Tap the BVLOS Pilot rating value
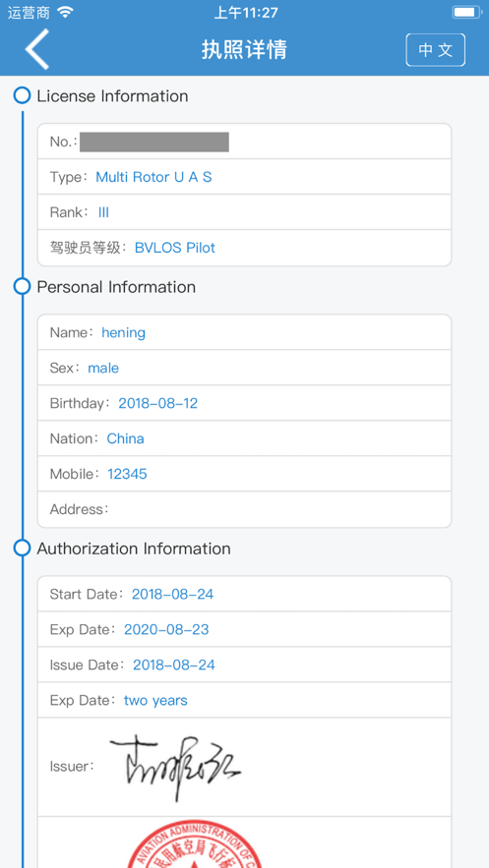489x868 pixels. (175, 248)
